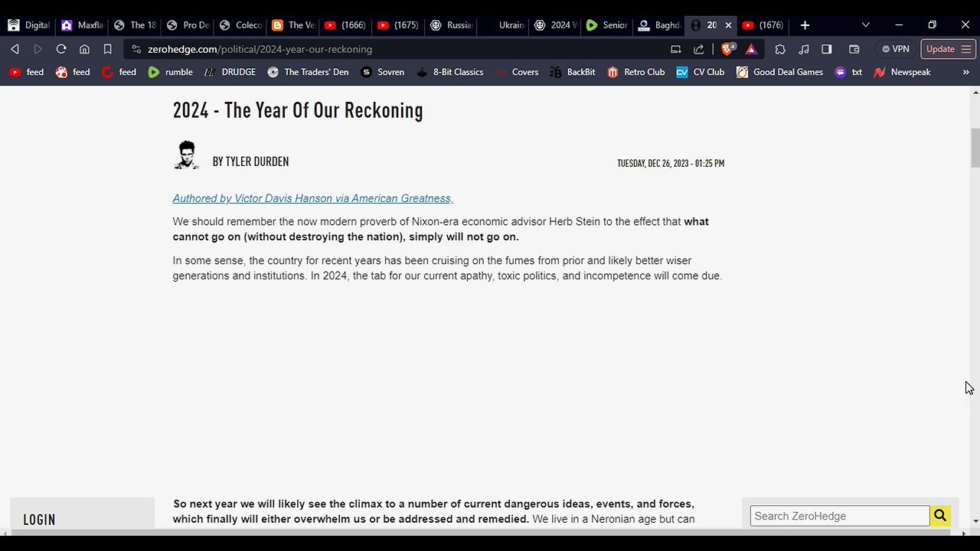
Task: Open the rumble bookmark
Action: 171,72
